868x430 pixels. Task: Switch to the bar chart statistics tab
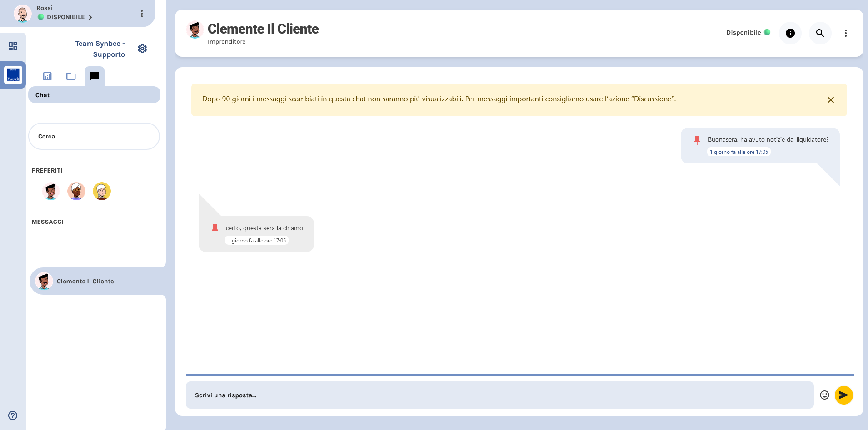tap(47, 76)
